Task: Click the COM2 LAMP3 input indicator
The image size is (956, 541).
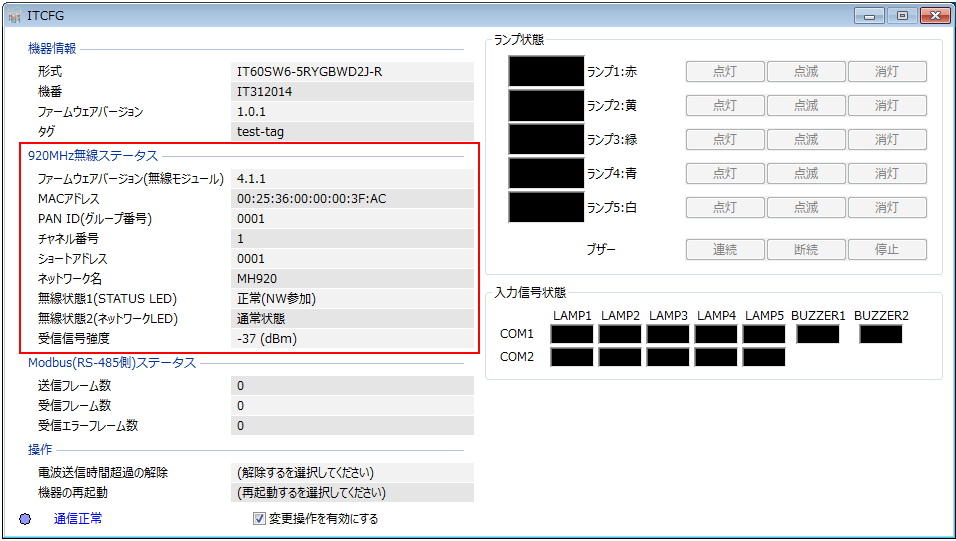Action: 668,357
